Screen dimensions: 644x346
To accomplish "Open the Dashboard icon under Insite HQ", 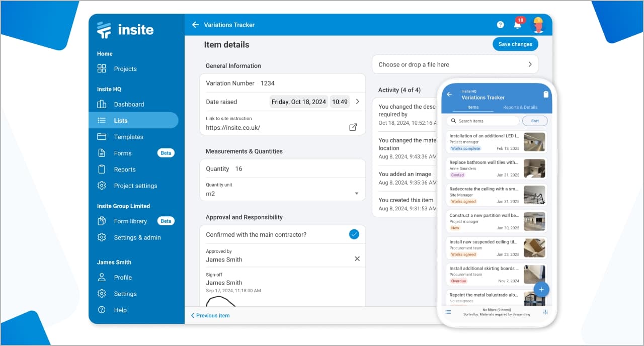I will point(103,104).
